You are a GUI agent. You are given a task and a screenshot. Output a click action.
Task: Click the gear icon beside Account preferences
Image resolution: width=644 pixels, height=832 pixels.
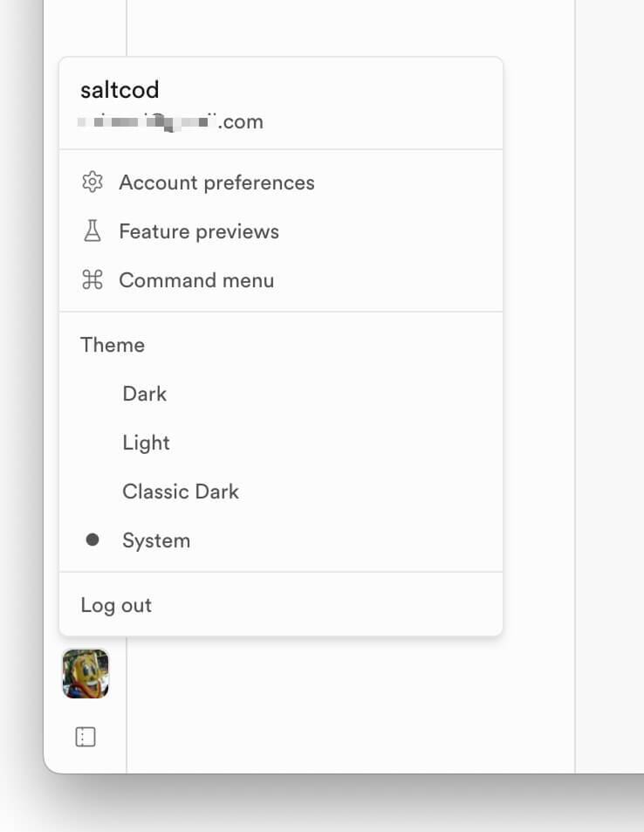[92, 182]
